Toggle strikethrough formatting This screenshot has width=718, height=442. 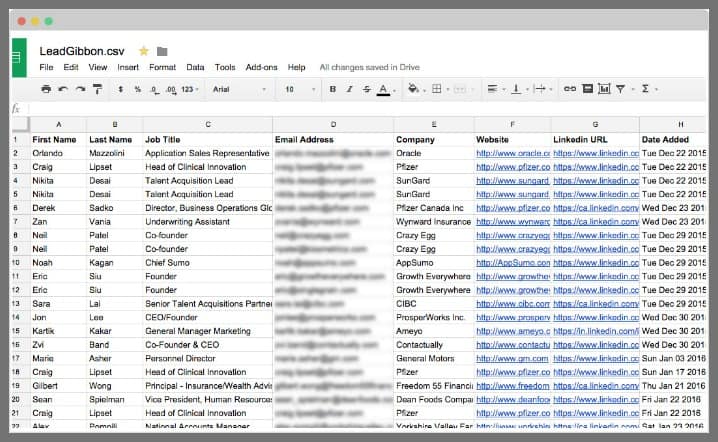coord(365,89)
